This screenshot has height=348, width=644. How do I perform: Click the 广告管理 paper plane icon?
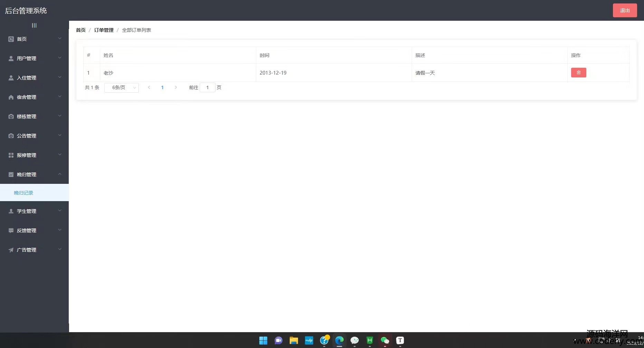(x=11, y=250)
